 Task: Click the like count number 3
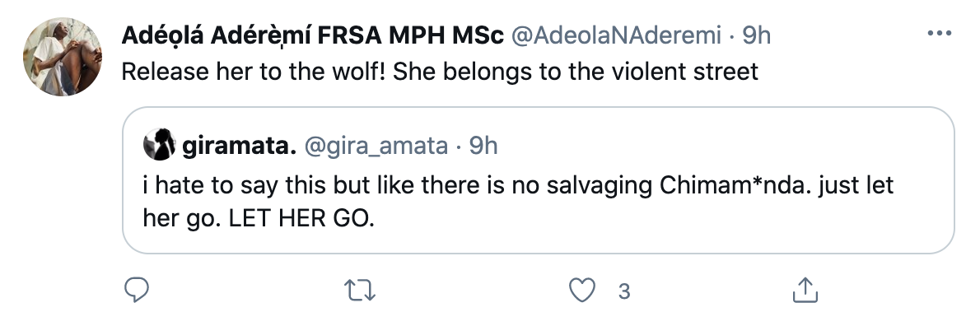pyautogui.click(x=623, y=291)
